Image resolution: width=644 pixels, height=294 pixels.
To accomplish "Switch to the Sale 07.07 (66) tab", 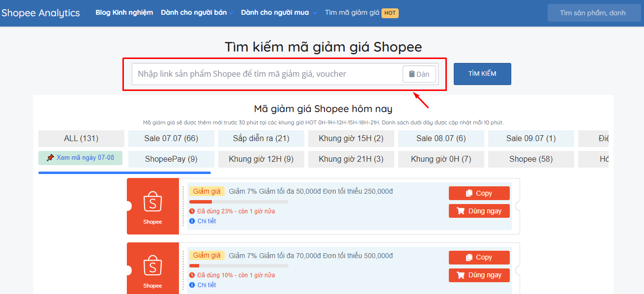I will [x=171, y=139].
